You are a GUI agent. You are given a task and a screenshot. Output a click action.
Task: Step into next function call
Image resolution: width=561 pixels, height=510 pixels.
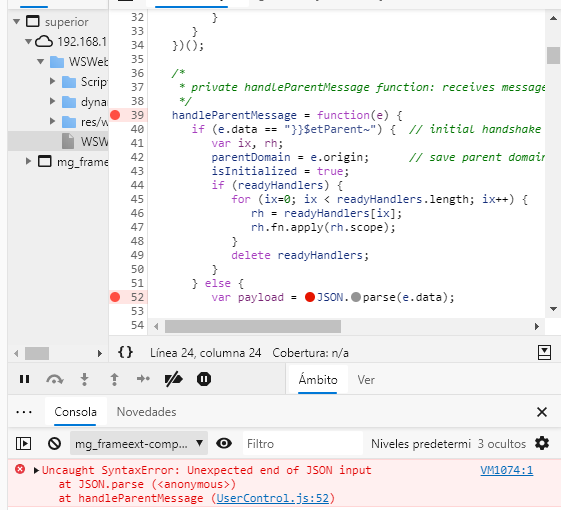pyautogui.click(x=84, y=379)
